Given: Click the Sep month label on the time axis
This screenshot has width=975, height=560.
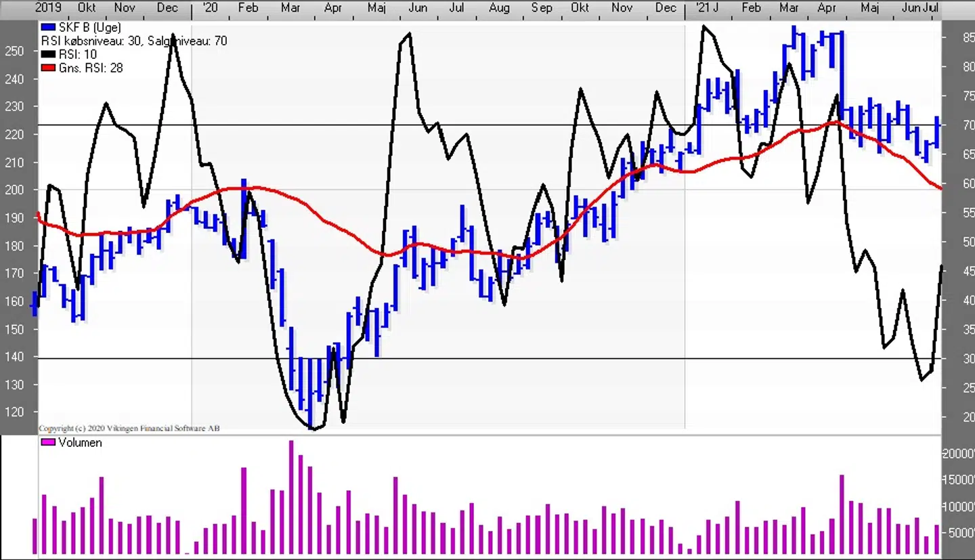Looking at the screenshot, I should click(x=542, y=8).
